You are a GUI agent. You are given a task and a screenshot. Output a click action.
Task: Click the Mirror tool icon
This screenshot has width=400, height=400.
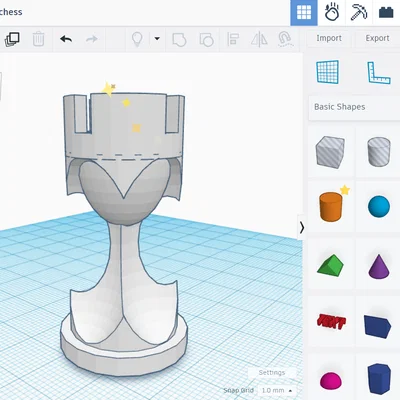(259, 39)
